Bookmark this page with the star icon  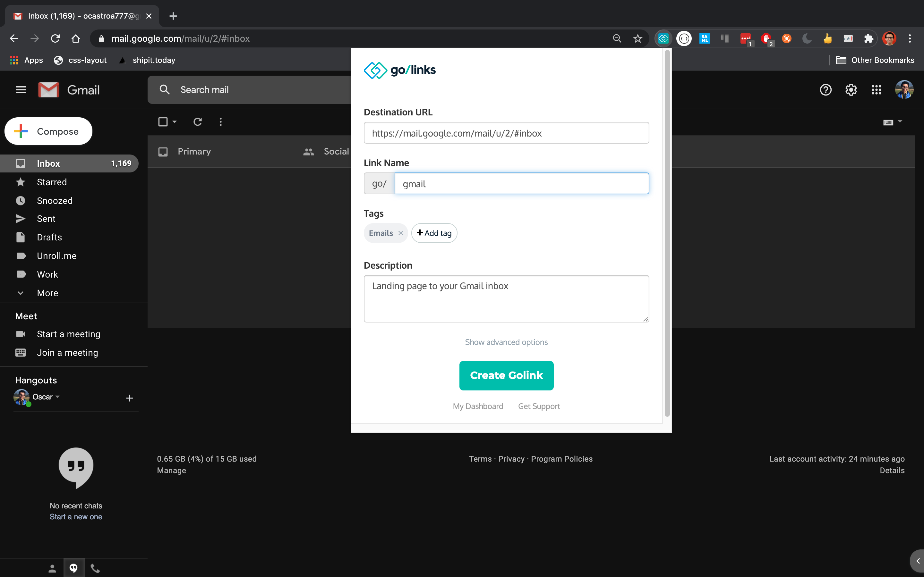[637, 38]
